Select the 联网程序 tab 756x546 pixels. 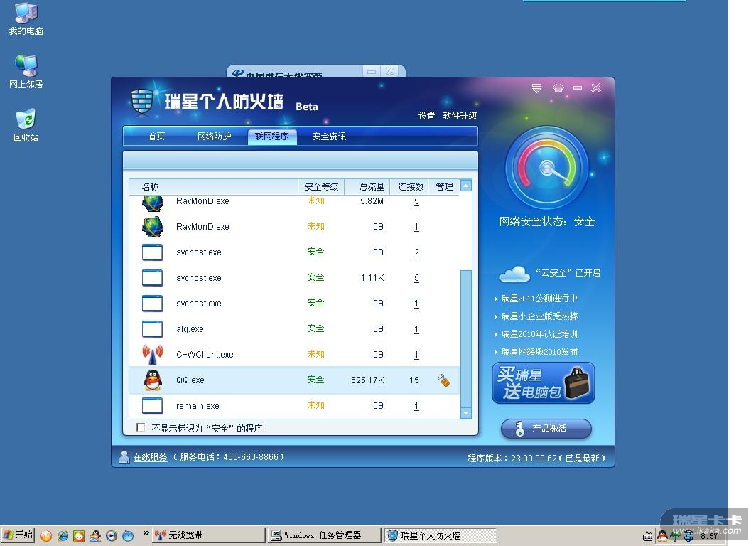(x=272, y=136)
